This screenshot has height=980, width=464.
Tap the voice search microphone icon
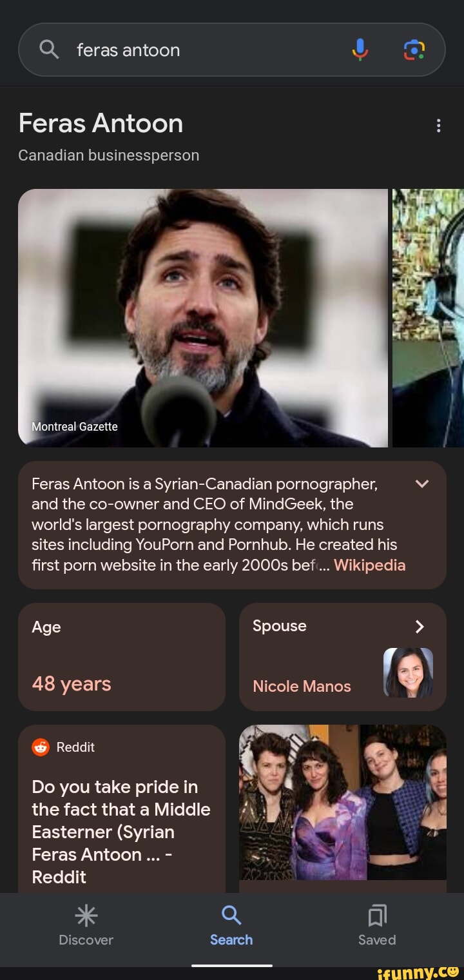pyautogui.click(x=359, y=49)
